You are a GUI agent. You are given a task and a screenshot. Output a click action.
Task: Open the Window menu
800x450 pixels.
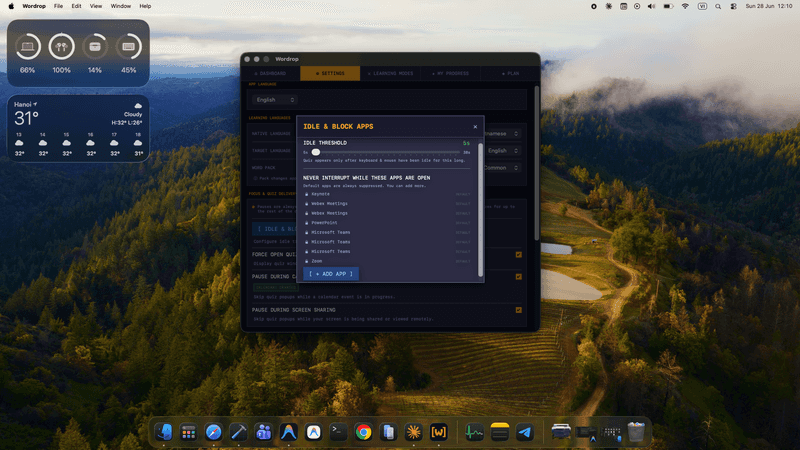coord(120,6)
